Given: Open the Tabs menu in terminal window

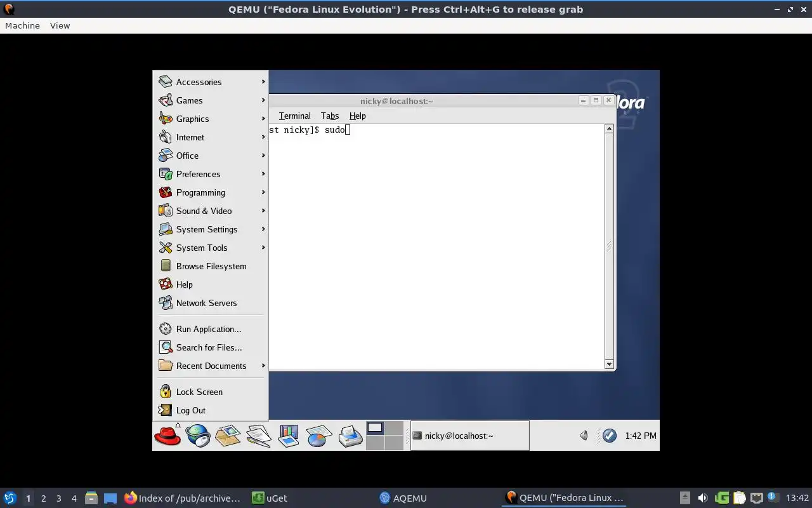Looking at the screenshot, I should (x=330, y=116).
